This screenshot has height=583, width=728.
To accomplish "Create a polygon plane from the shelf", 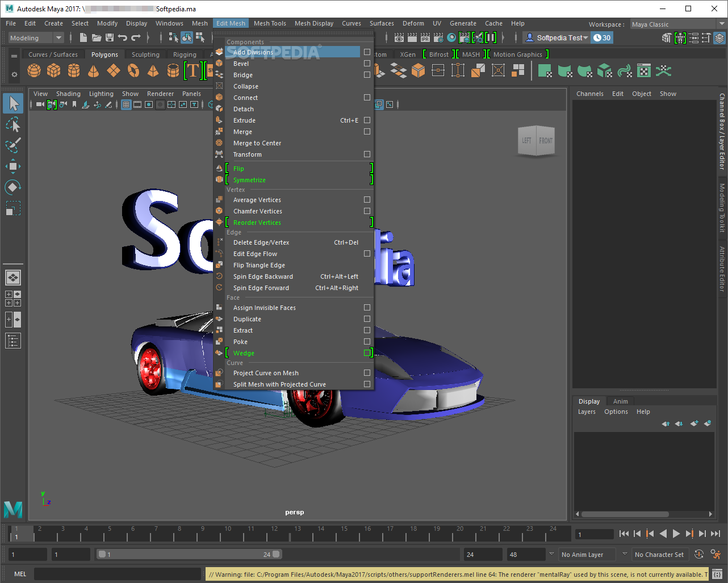I will click(114, 71).
